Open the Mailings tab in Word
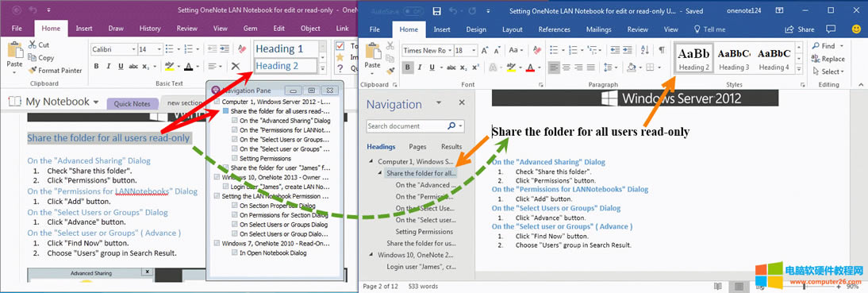The height and width of the screenshot is (293, 868). 598,29
